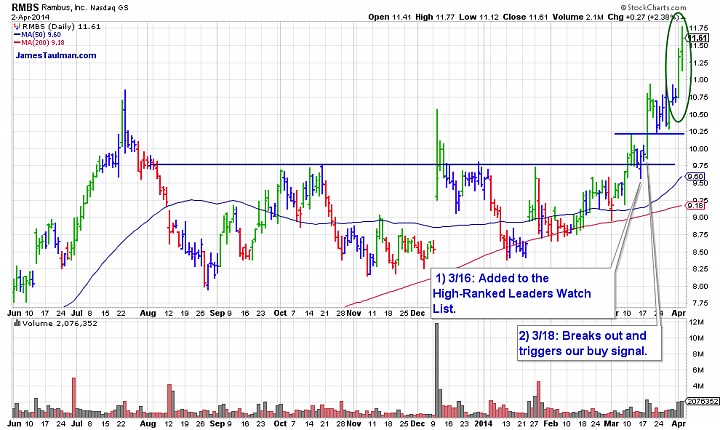Click the 7.75 price axis label
The width and height of the screenshot is (720, 430).
click(698, 303)
